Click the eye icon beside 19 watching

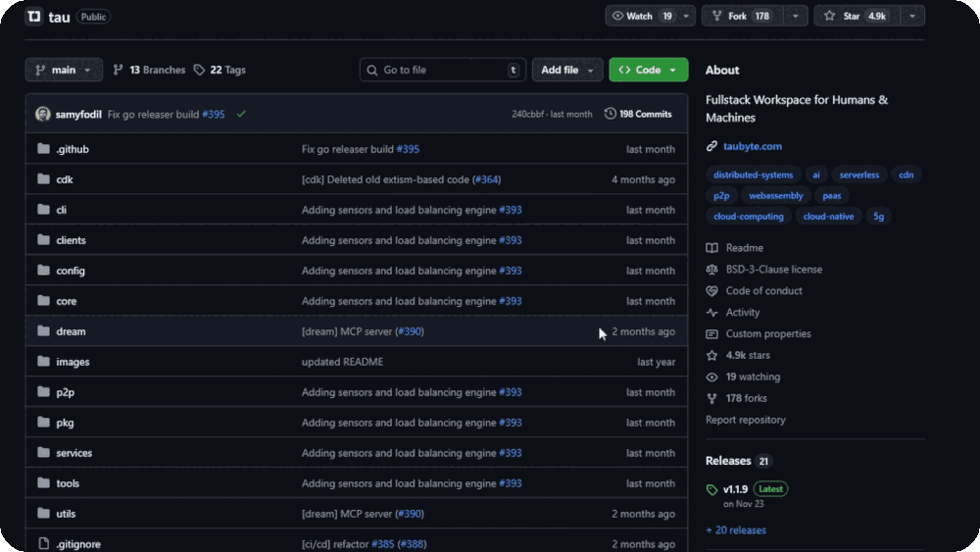[711, 376]
